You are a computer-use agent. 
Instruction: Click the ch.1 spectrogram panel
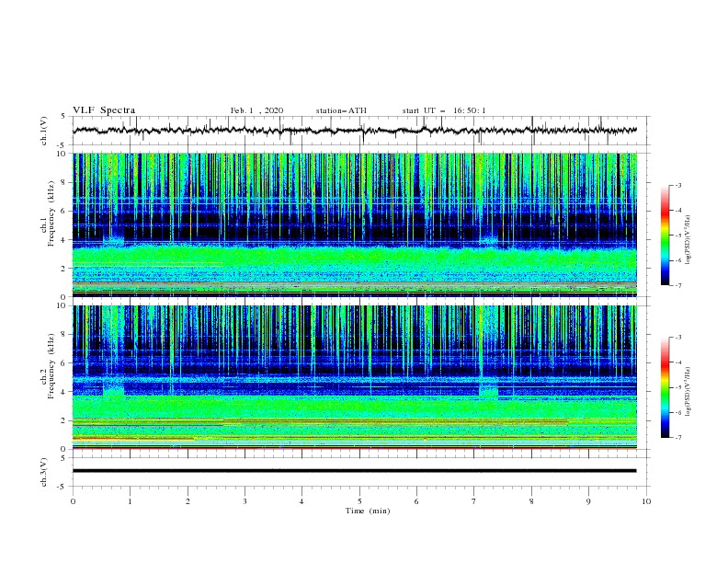click(x=355, y=224)
